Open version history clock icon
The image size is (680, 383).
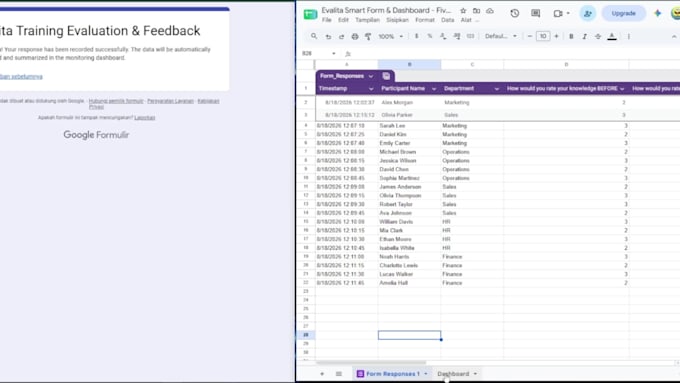515,13
